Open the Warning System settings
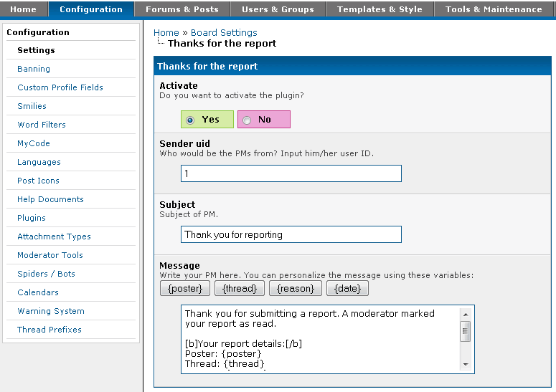The width and height of the screenshot is (556, 392). (51, 311)
